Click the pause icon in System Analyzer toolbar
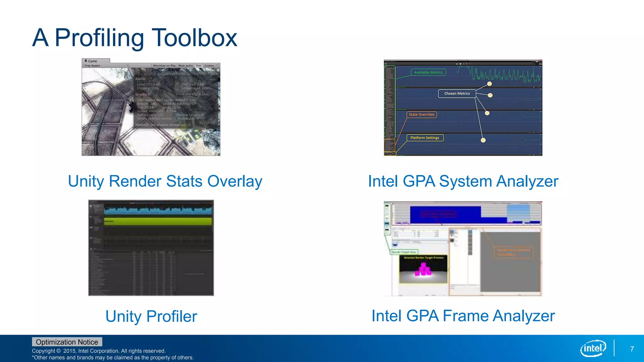Image resolution: width=644 pixels, height=362 pixels. click(x=467, y=64)
